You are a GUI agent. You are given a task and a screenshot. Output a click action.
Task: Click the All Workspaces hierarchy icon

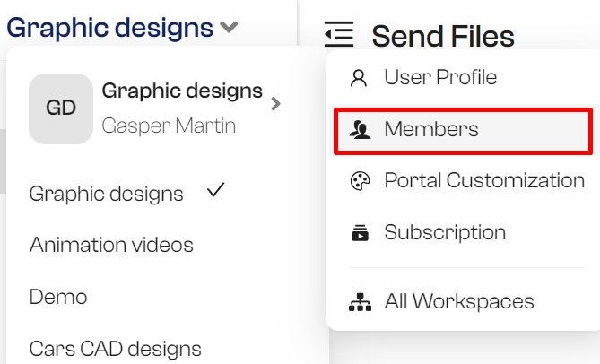tap(360, 302)
